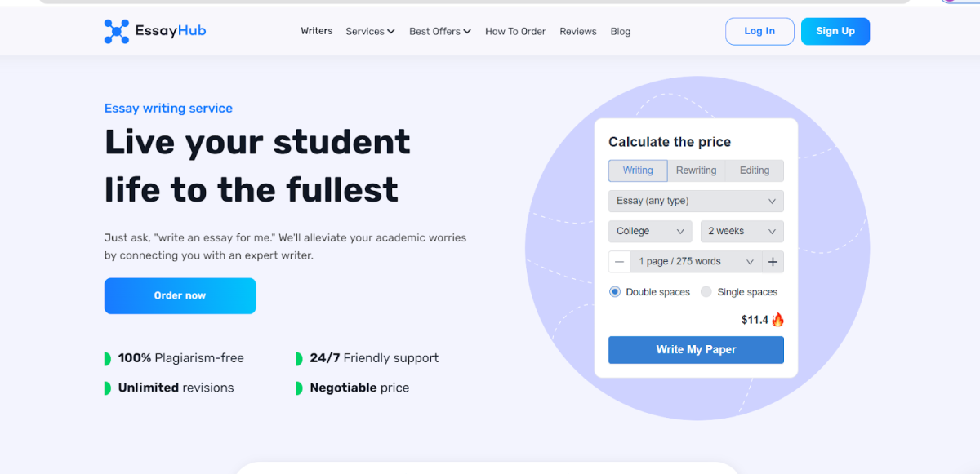Open the 2 weeks deadline dropdown
Image resolution: width=980 pixels, height=474 pixels.
742,231
